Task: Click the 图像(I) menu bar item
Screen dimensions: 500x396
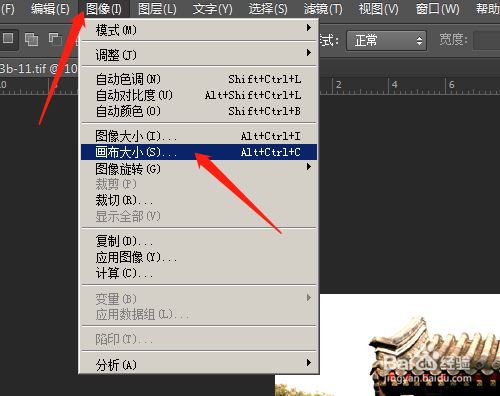Action: (104, 9)
